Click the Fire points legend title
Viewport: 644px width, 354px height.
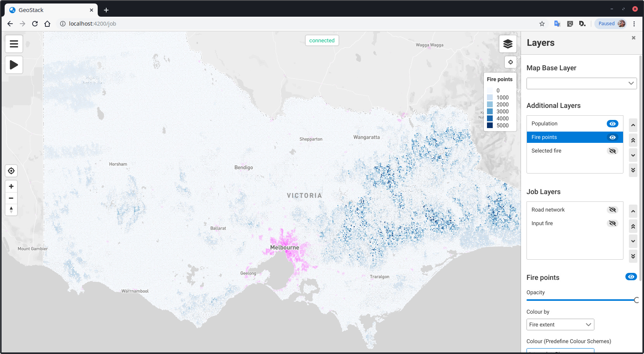(500, 79)
